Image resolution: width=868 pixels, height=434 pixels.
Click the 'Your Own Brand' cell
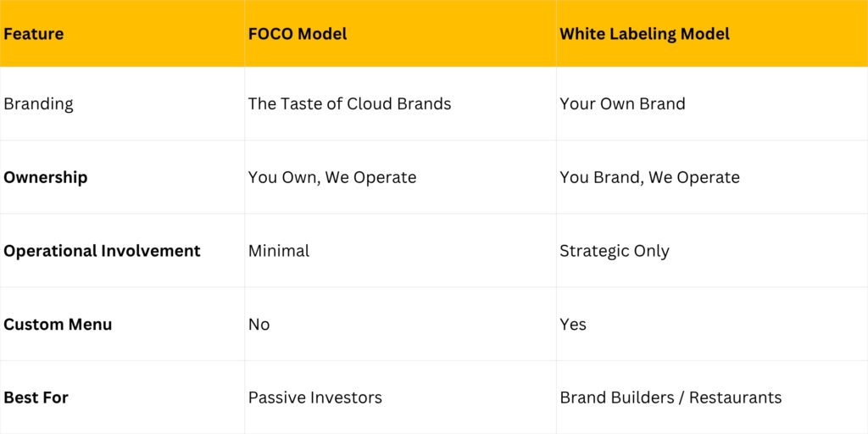coord(622,104)
